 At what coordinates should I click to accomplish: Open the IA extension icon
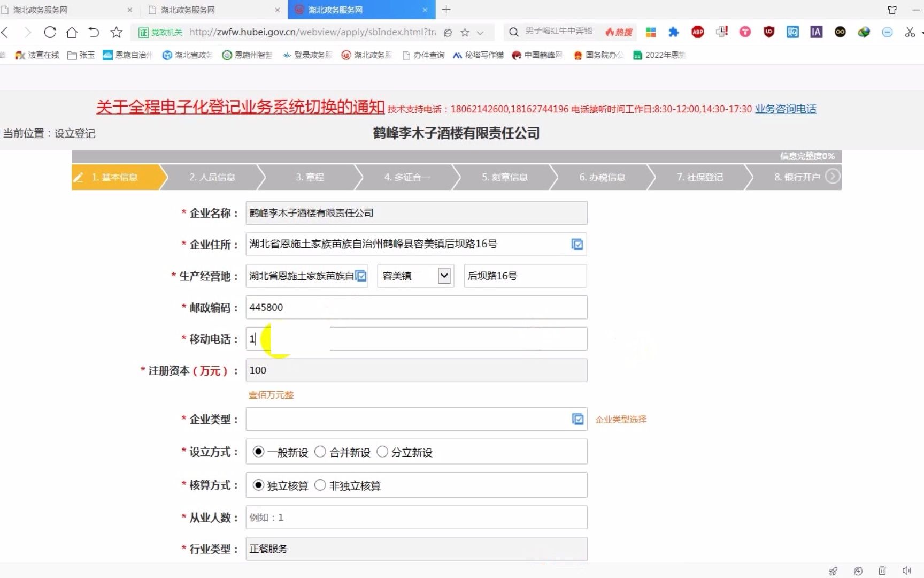coord(816,32)
